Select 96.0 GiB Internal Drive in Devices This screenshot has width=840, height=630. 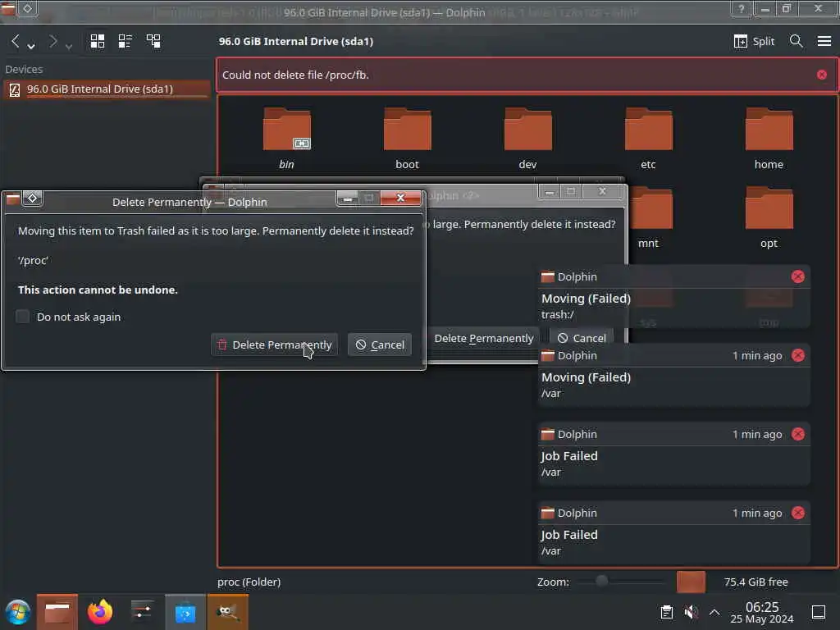click(106, 89)
